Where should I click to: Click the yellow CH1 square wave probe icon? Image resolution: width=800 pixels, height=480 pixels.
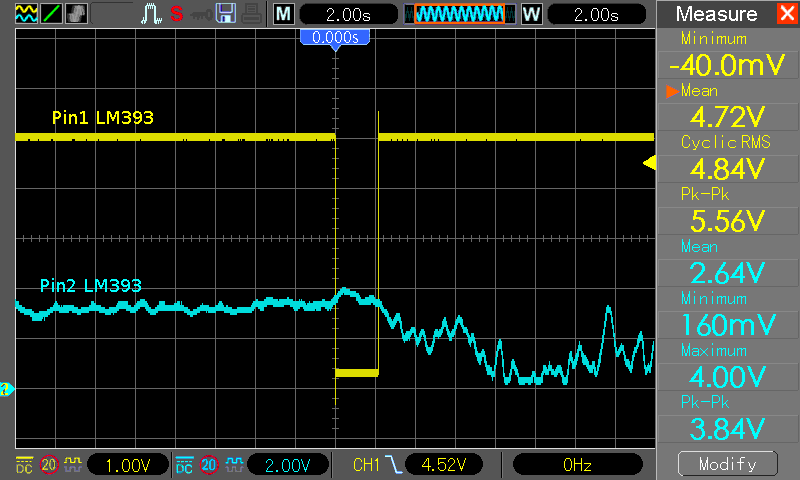click(73, 464)
